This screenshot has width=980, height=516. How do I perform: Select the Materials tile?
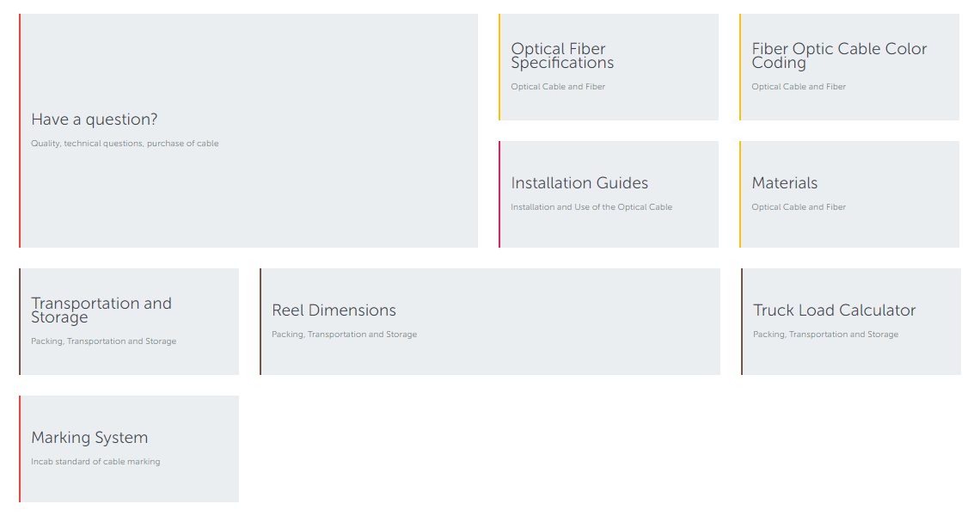(785, 183)
